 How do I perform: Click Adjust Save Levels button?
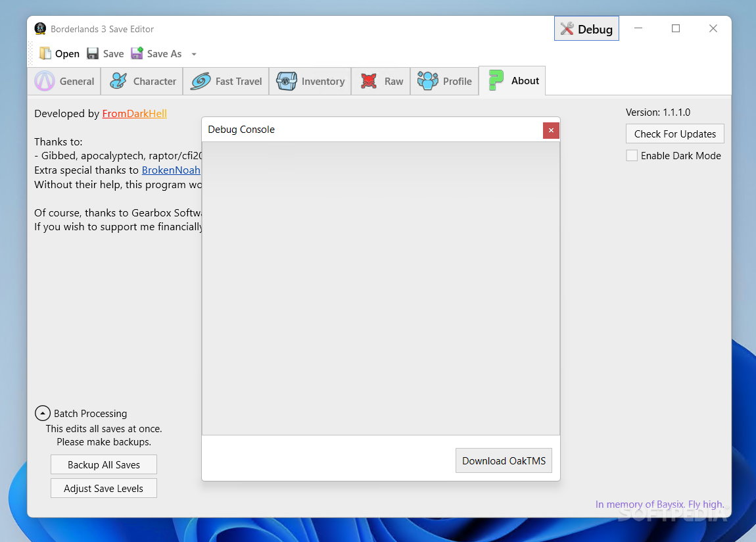click(104, 489)
